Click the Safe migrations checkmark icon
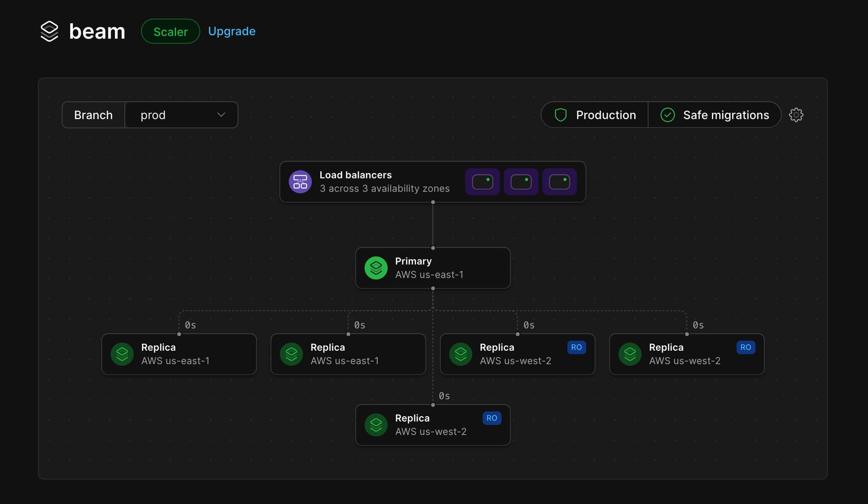This screenshot has height=504, width=868. pyautogui.click(x=667, y=115)
